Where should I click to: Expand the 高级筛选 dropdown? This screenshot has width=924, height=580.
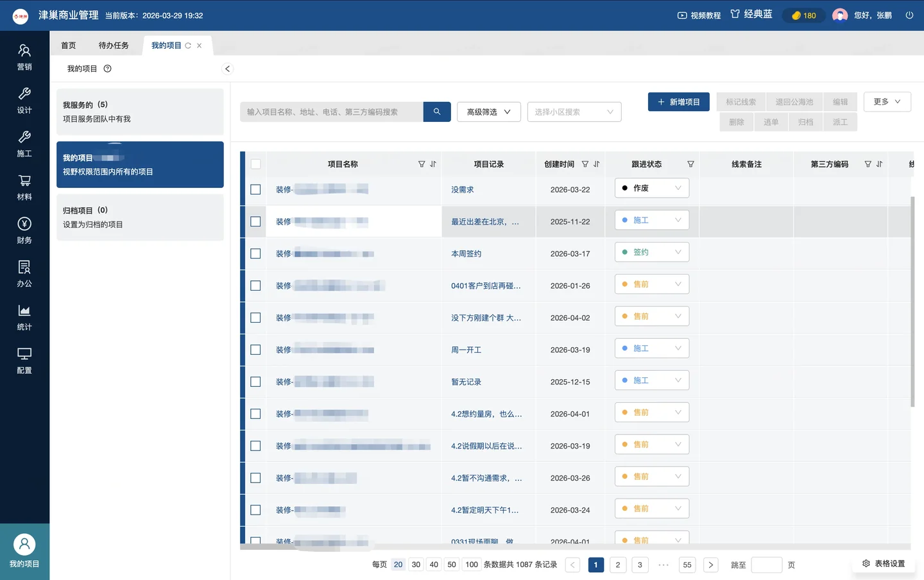(x=488, y=112)
